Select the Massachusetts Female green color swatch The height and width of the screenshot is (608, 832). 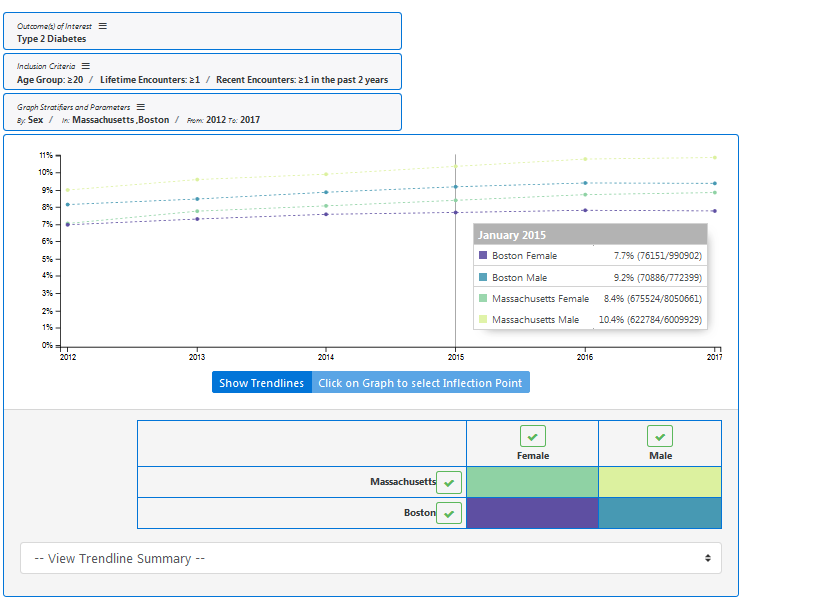(x=532, y=482)
